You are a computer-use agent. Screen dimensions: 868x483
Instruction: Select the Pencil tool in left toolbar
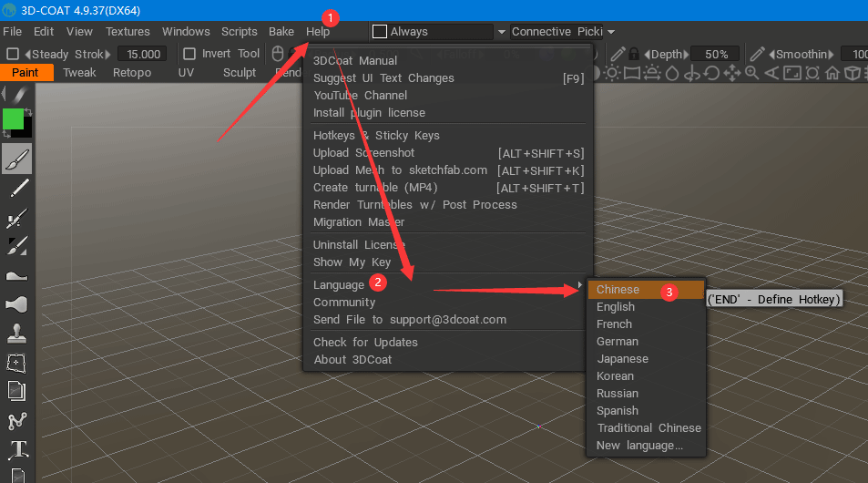[x=17, y=189]
